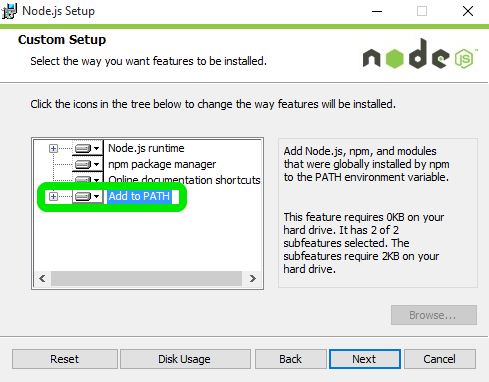Select the npm package manager feature label
Viewport: 489px width, 382px height.
162,164
